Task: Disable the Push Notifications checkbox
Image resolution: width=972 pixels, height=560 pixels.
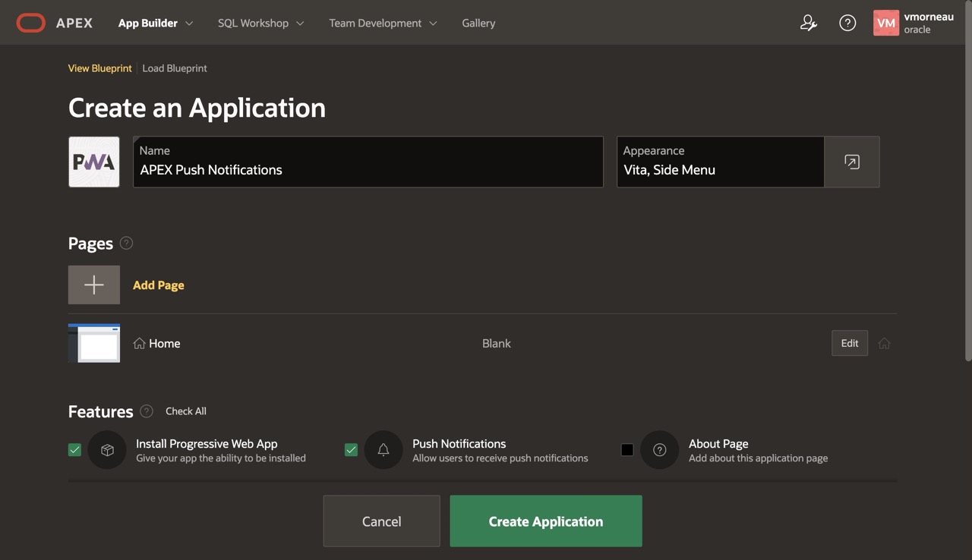Action: [351, 450]
